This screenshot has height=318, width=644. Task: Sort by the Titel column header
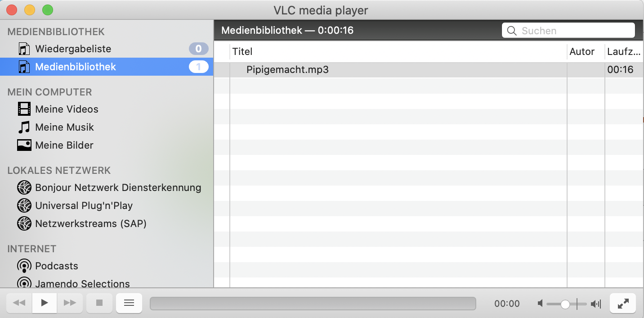pyautogui.click(x=398, y=52)
